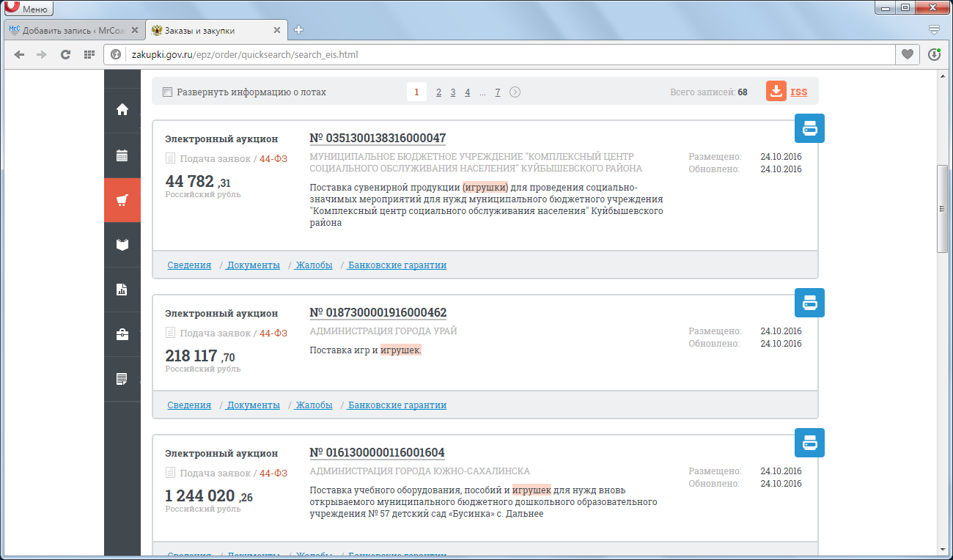Open the book icon in the sidebar

122,245
